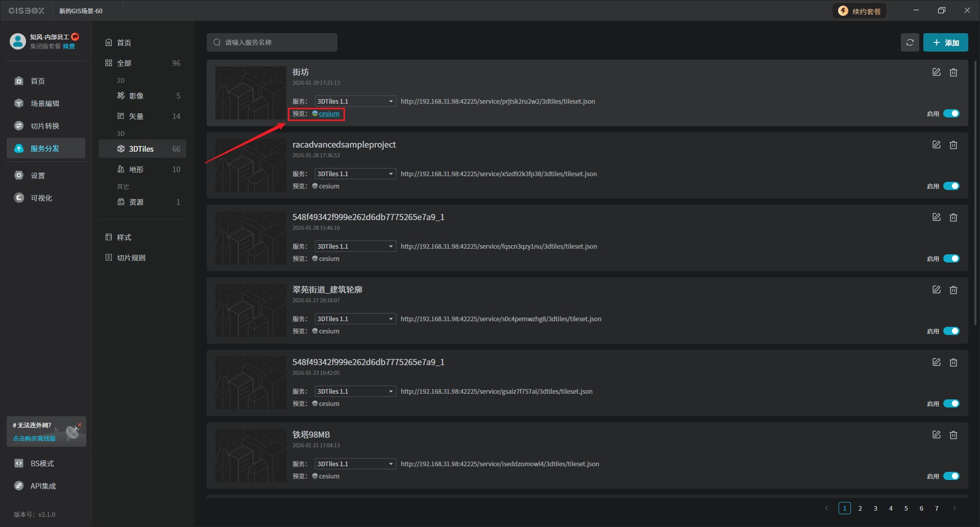Switch to the 地形 category
This screenshot has height=527, width=980.
click(136, 170)
